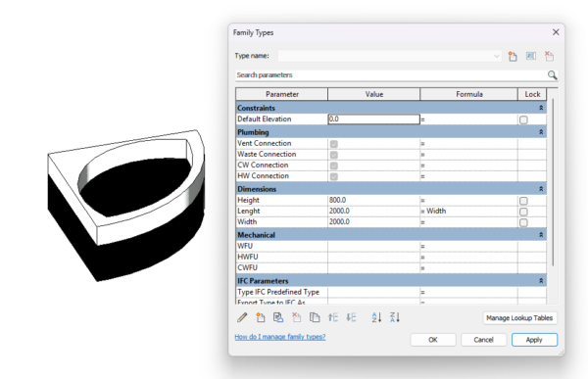Click the Height value 800.0

[x=374, y=200]
